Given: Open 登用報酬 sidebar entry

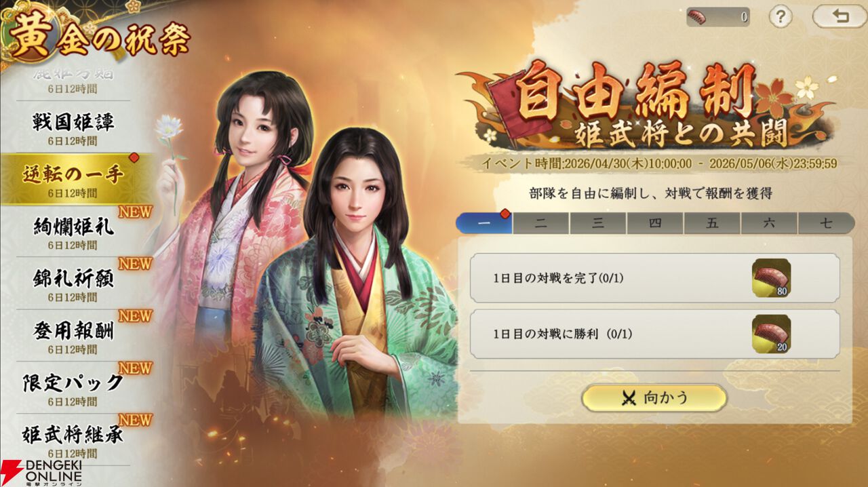Looking at the screenshot, I should [73, 336].
